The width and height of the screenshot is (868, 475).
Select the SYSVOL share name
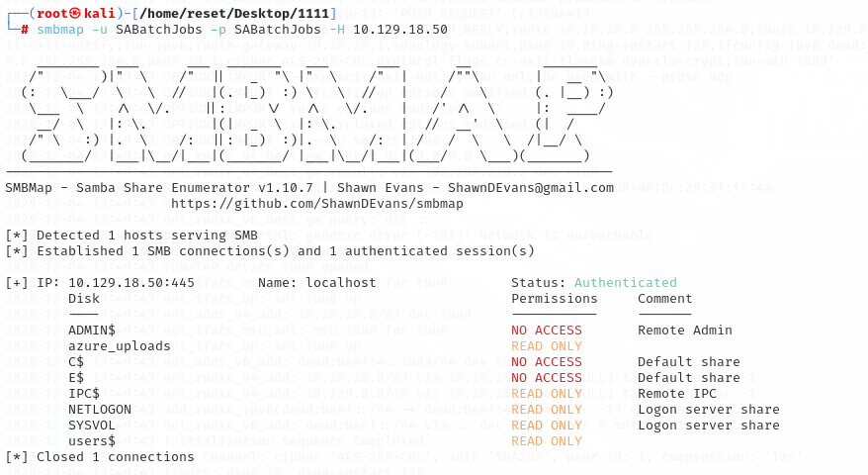point(92,426)
